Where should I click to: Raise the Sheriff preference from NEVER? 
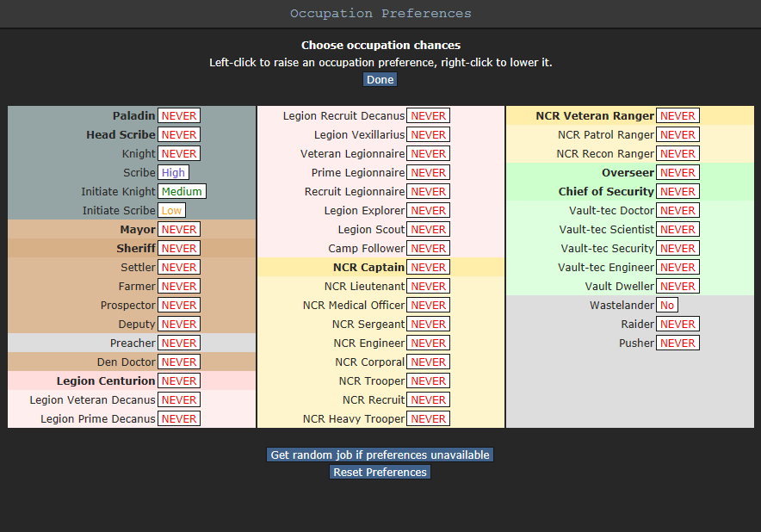[179, 248]
